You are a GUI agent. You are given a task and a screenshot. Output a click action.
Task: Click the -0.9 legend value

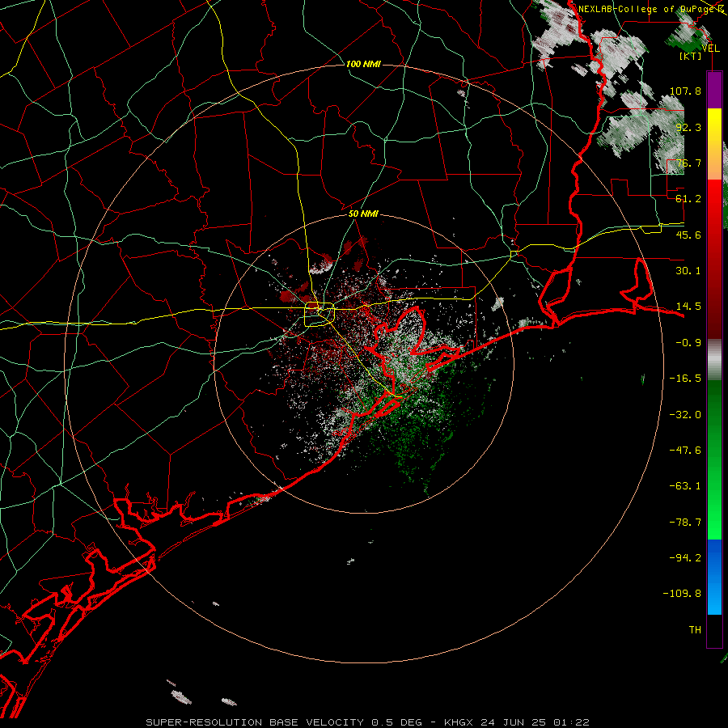[x=688, y=343]
